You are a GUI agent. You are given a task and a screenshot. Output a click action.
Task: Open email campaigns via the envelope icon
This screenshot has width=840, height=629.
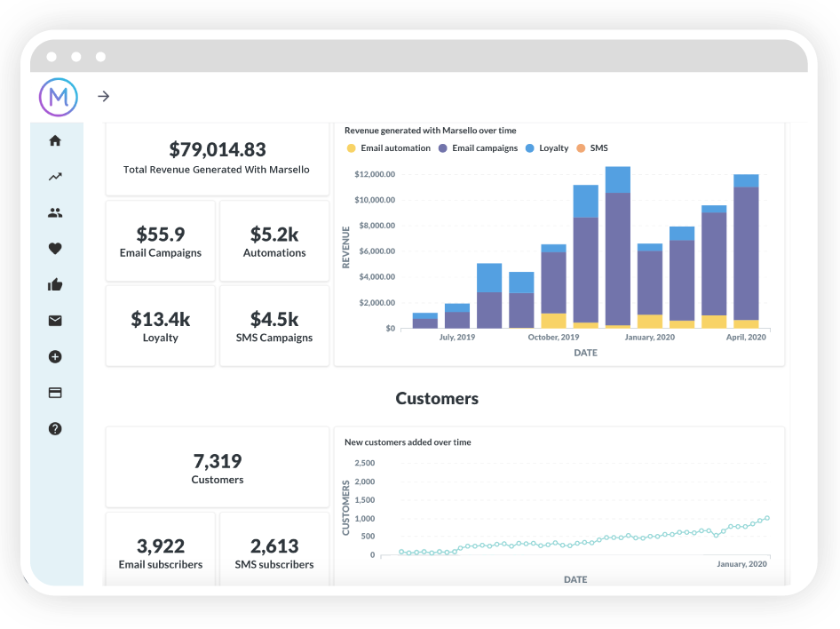[x=55, y=321]
